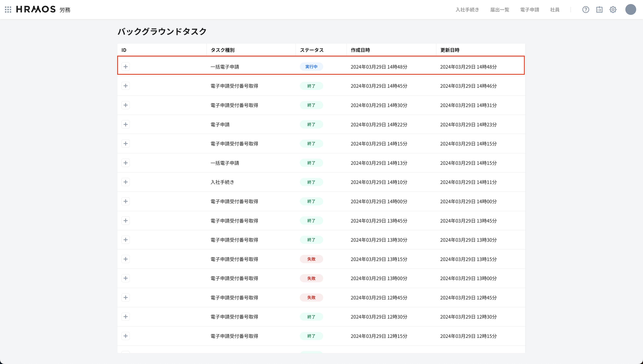Open the release notes clipboard icon
The height and width of the screenshot is (364, 643).
599,10
